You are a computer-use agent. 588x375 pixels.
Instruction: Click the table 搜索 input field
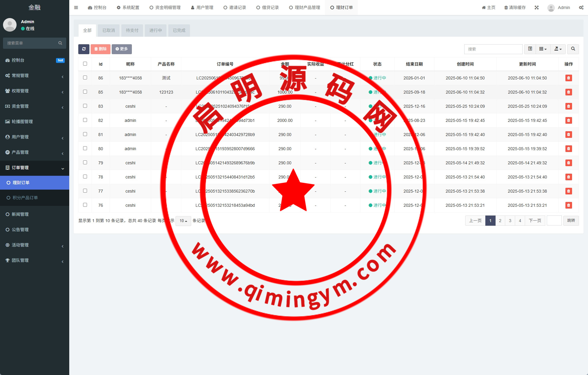[x=493, y=49]
